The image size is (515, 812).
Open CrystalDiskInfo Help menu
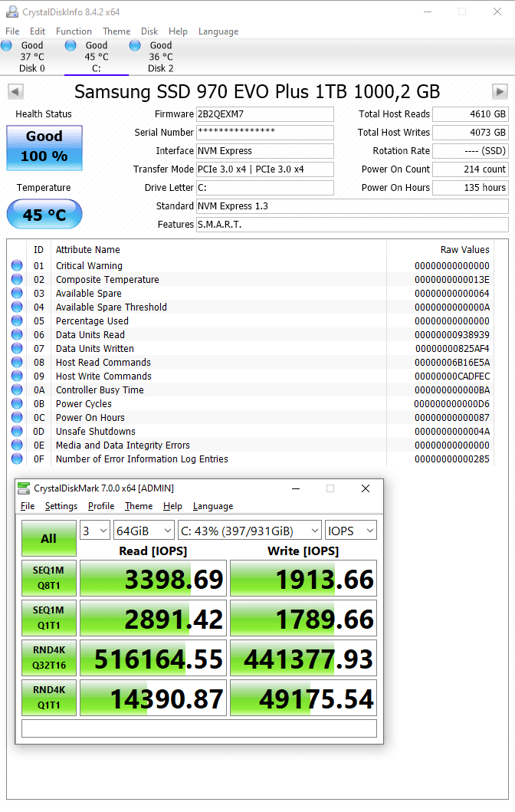[x=178, y=31]
